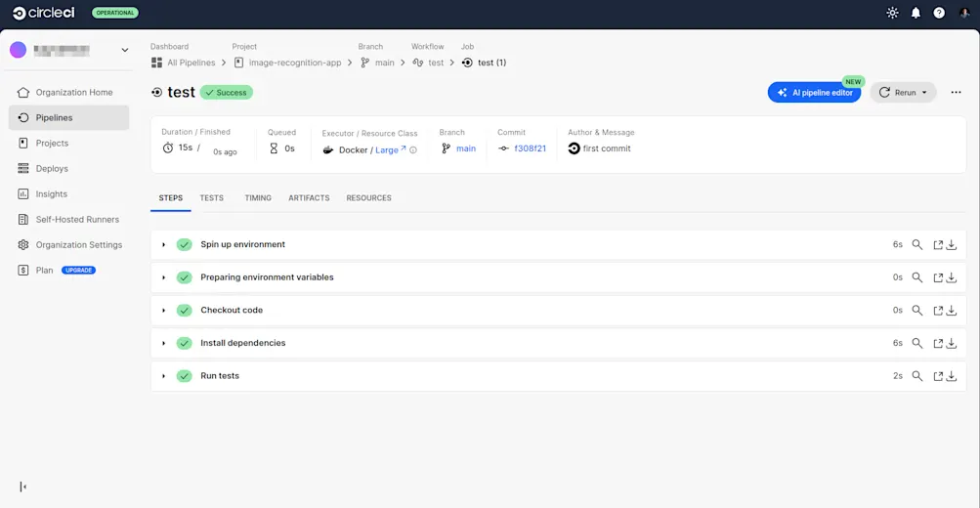Search the Spin up environment step output
The height and width of the screenshot is (508, 980).
pos(916,245)
